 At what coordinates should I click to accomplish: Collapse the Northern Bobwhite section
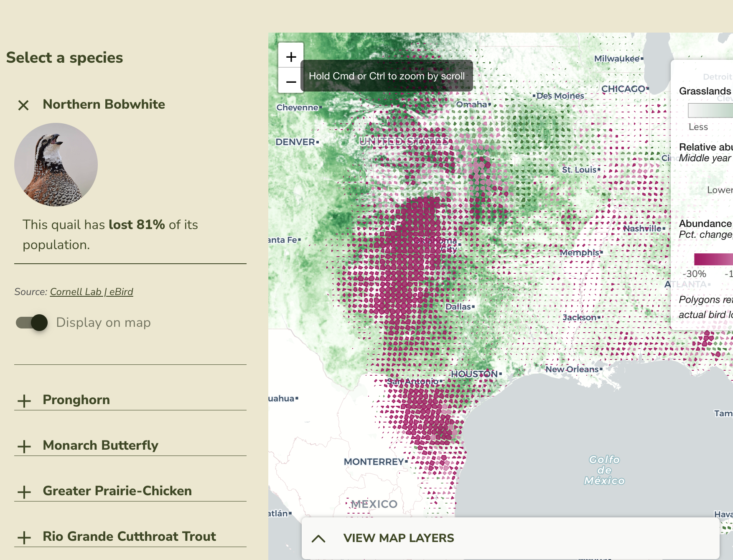click(x=23, y=105)
